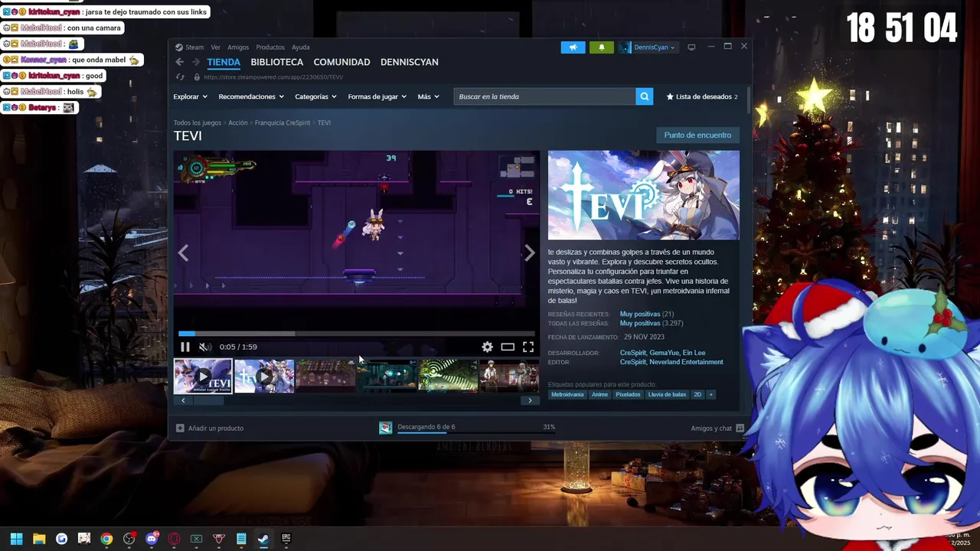Open the Amigos y chat icon

(x=740, y=428)
